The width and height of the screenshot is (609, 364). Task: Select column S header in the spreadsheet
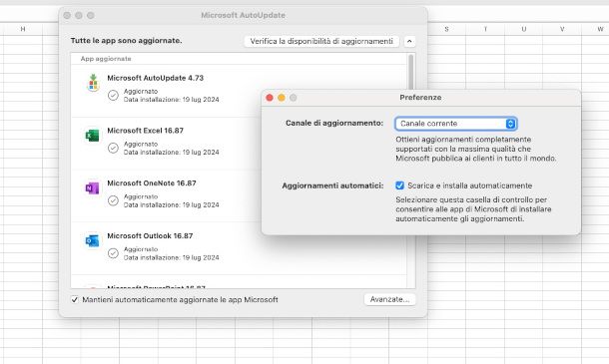click(446, 29)
